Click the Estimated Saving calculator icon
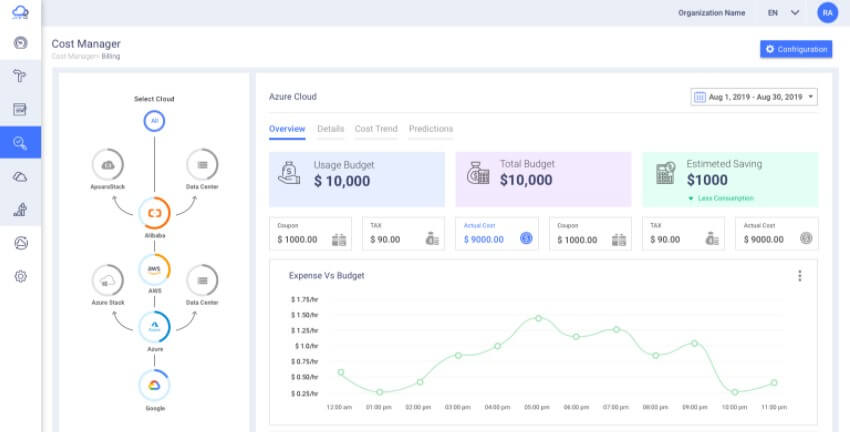Image resolution: width=850 pixels, height=432 pixels. [x=665, y=173]
